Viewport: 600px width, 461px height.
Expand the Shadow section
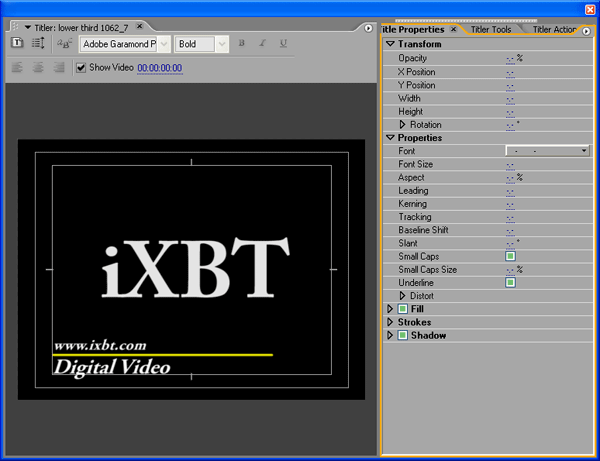[390, 335]
